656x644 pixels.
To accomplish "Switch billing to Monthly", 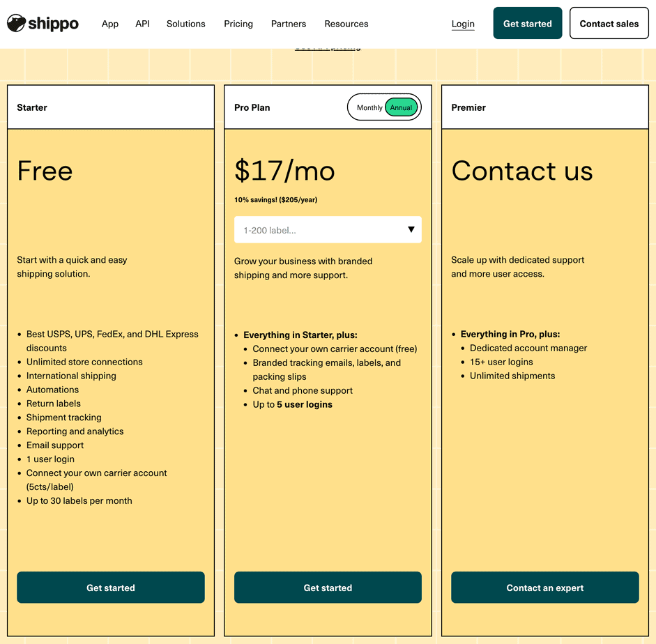I will (x=369, y=108).
